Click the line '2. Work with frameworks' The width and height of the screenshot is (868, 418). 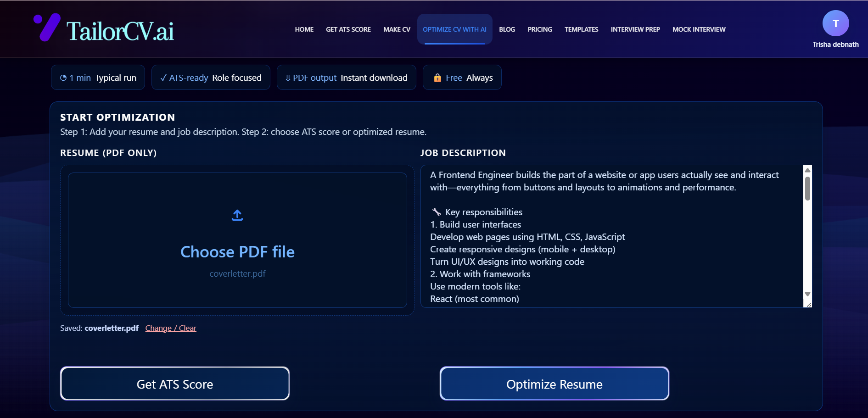(x=480, y=274)
